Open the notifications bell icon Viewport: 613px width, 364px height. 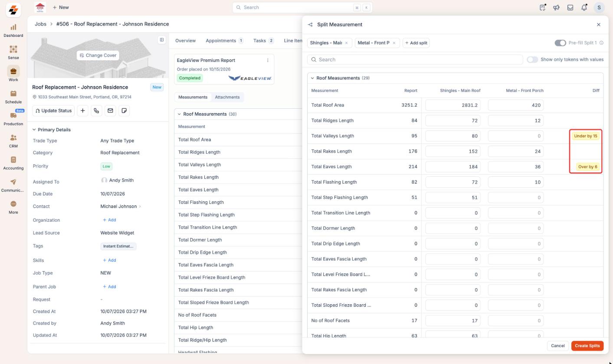tap(584, 7)
